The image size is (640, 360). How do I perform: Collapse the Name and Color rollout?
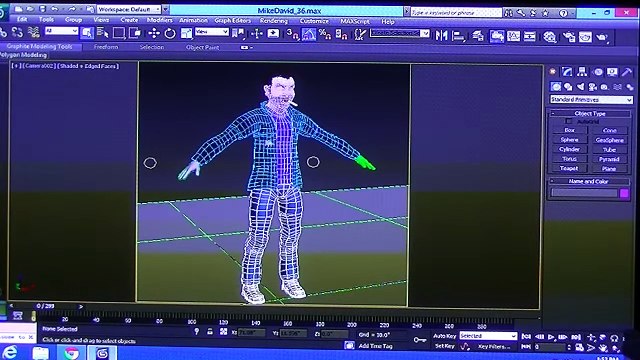tap(589, 181)
